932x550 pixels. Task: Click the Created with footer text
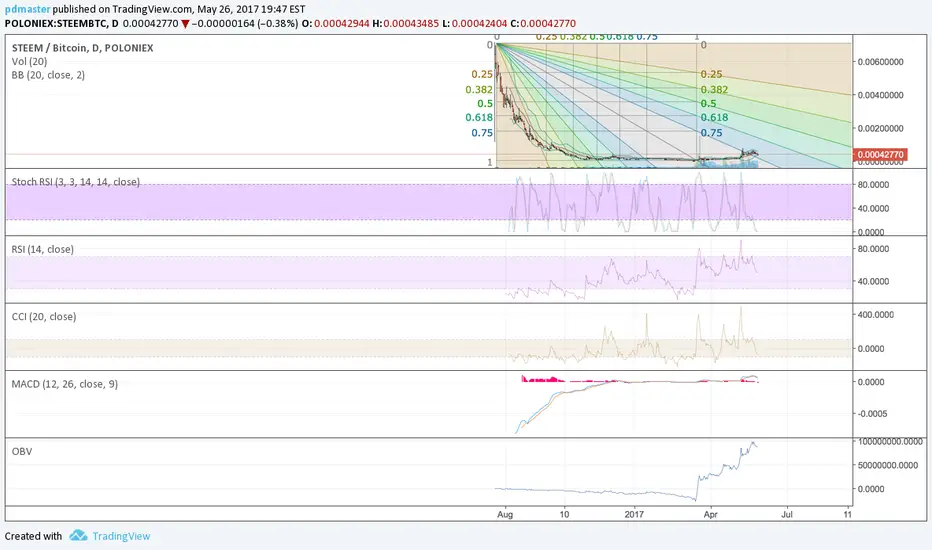tap(33, 536)
